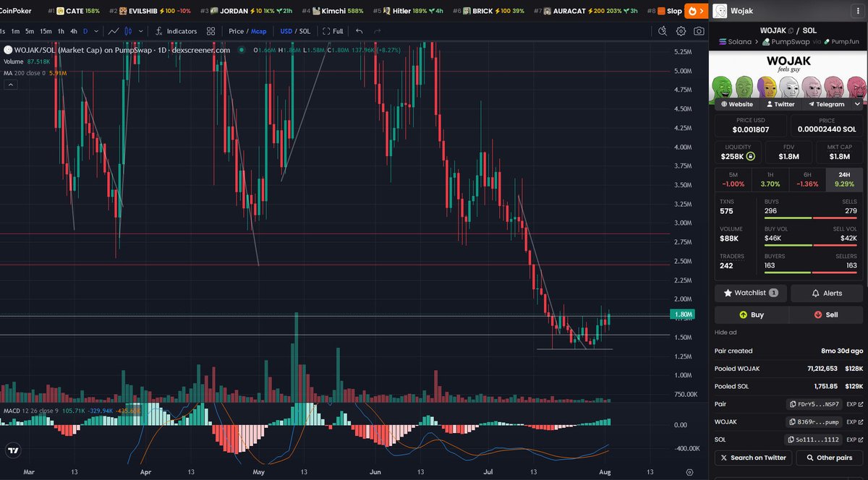Screen dimensions: 868x480
Task: Select the 1H stats tab
Action: (770, 179)
